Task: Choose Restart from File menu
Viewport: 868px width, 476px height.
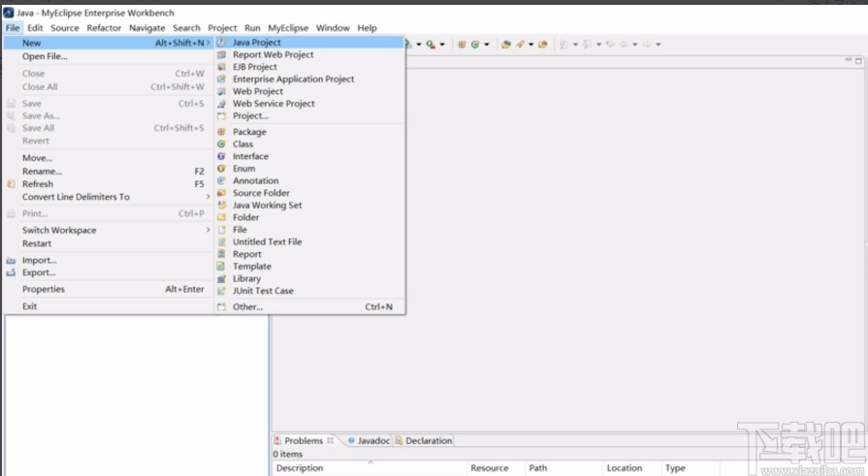Action: tap(108, 243)
